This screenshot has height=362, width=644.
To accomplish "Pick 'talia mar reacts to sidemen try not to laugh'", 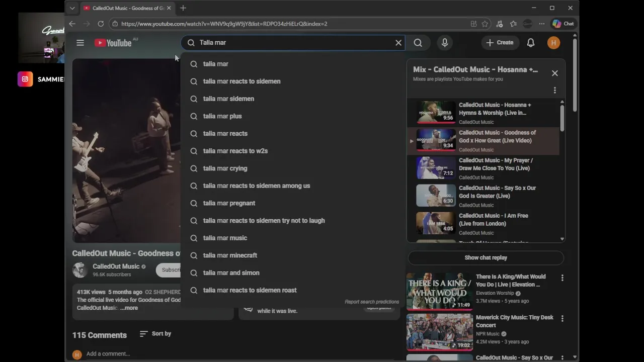I will (292, 221).
